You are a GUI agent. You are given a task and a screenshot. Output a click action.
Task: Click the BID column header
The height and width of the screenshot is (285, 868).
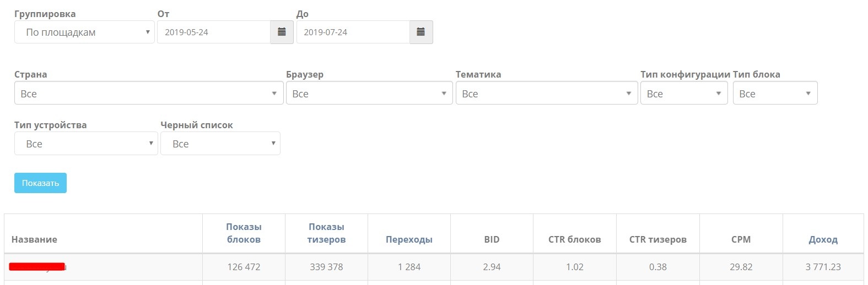click(492, 239)
